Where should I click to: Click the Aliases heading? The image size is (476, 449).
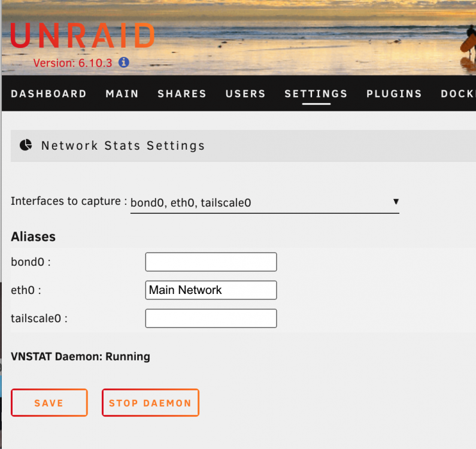point(33,236)
